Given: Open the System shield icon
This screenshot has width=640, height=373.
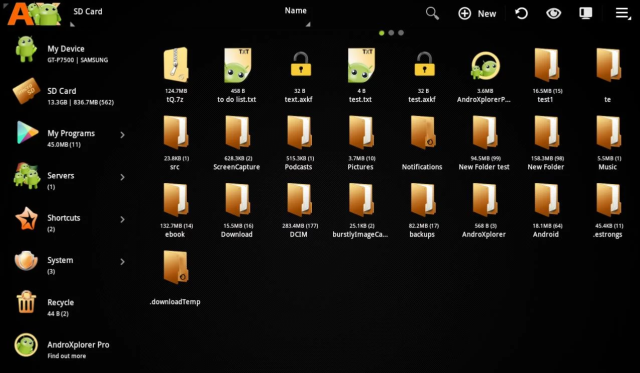Looking at the screenshot, I should (27, 261).
